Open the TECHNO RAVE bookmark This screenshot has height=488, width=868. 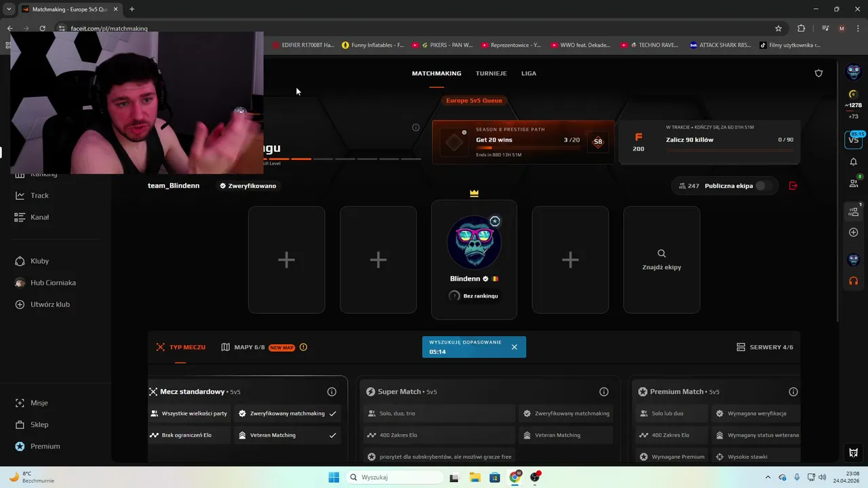click(649, 45)
